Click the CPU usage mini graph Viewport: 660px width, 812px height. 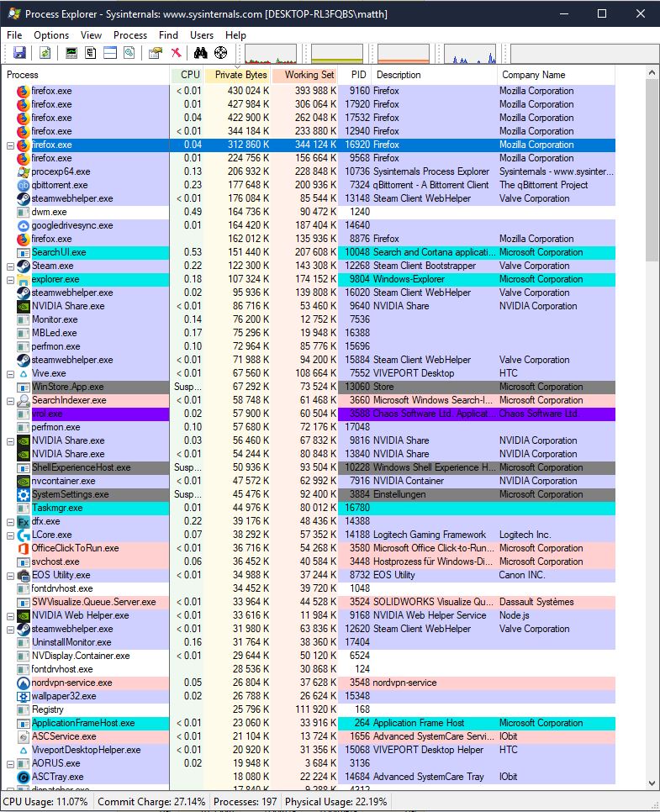tap(271, 54)
